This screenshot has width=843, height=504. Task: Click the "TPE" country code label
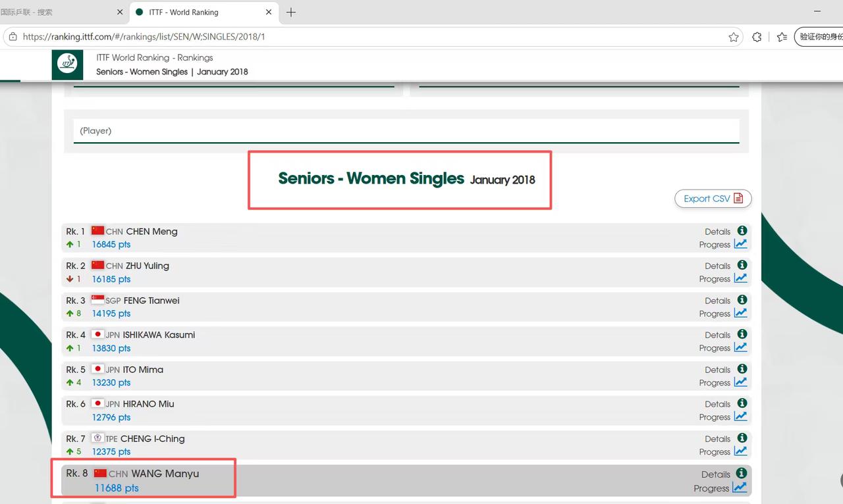click(112, 439)
